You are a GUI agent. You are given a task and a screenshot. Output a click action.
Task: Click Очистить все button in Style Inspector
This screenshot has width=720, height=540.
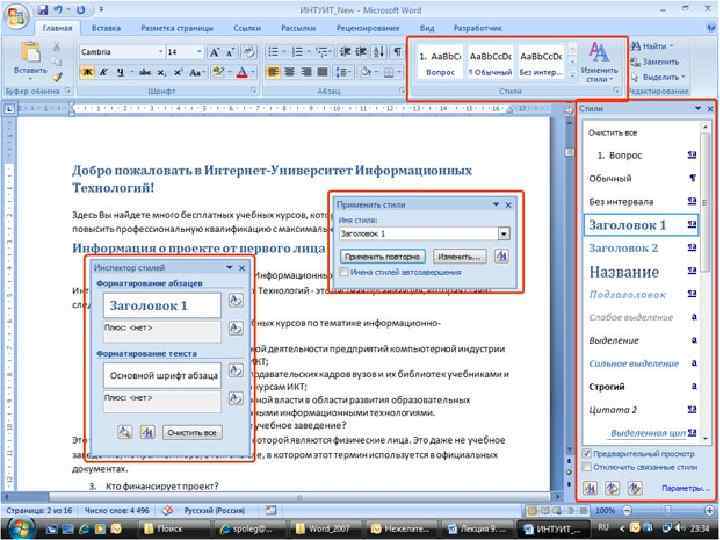click(192, 433)
